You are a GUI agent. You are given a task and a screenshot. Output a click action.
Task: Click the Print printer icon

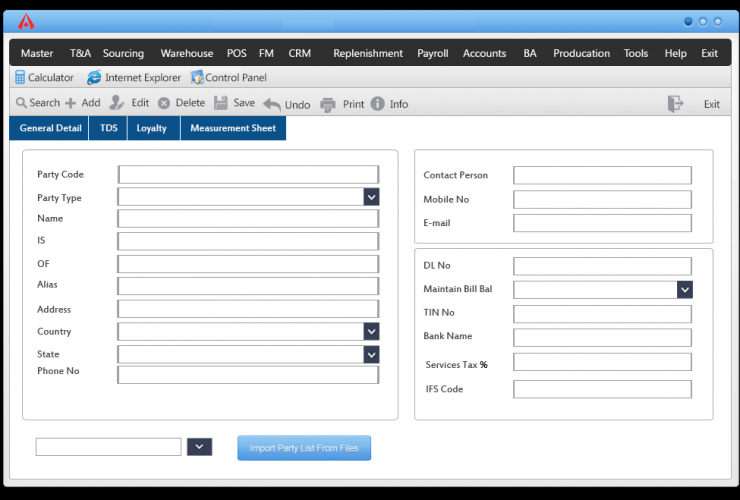point(328,104)
